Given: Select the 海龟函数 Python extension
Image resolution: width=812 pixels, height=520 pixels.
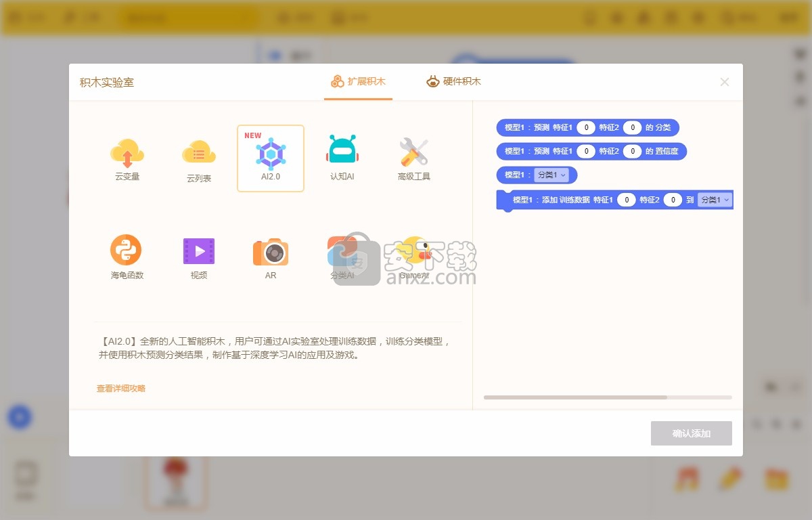Looking at the screenshot, I should coord(127,257).
